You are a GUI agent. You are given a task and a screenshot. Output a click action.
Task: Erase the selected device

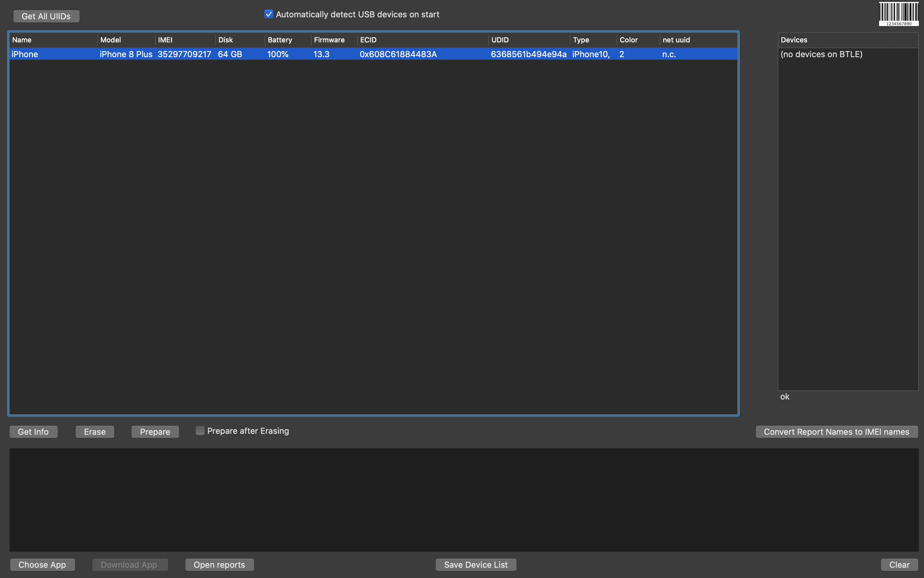pos(95,432)
